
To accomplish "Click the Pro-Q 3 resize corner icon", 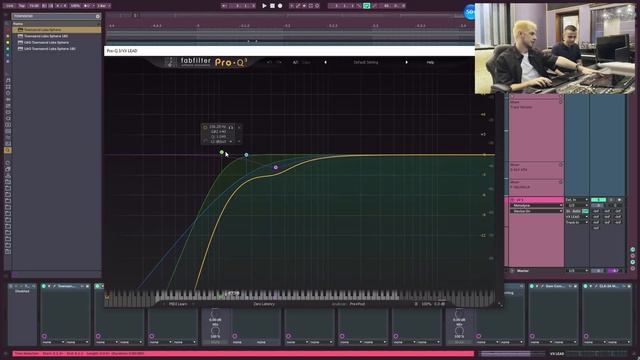I will (500, 304).
